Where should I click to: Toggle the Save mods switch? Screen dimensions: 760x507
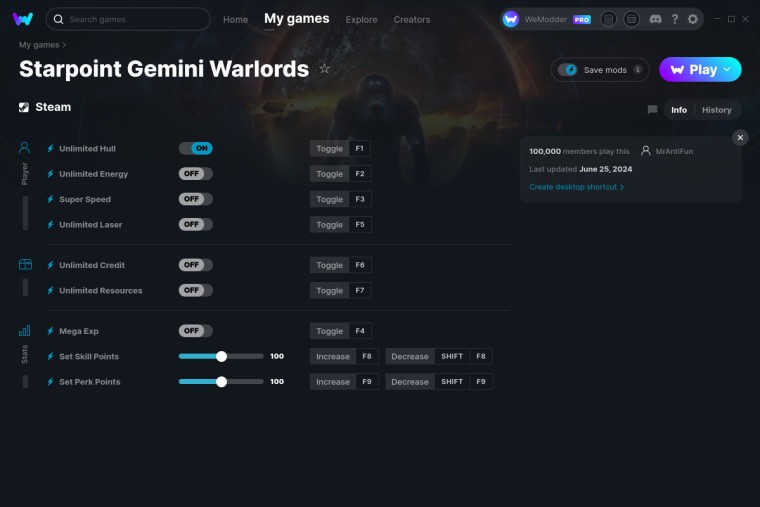[x=568, y=70]
